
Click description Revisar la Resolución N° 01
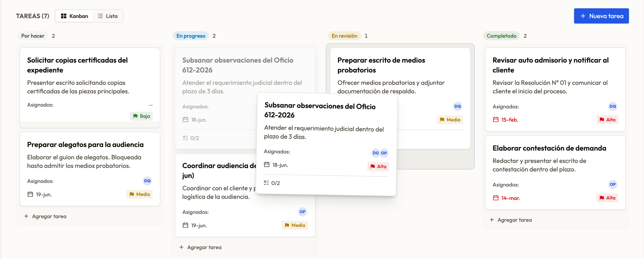pyautogui.click(x=550, y=87)
